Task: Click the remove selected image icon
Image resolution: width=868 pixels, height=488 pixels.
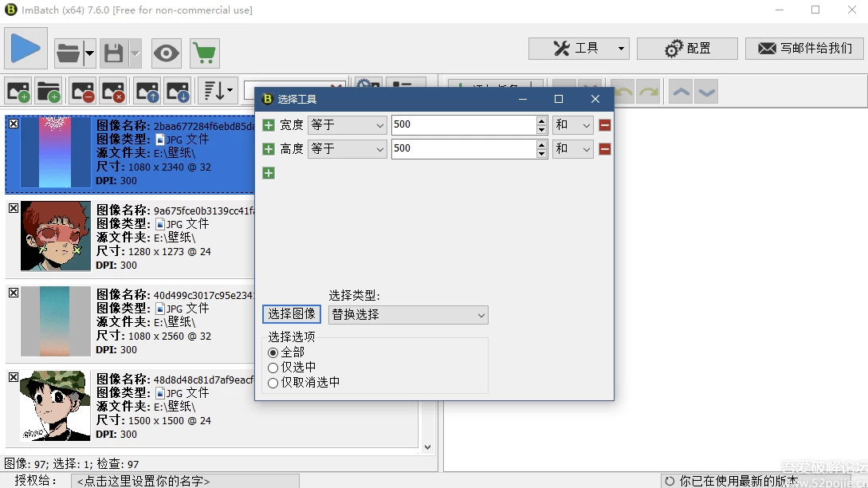Action: (x=82, y=91)
